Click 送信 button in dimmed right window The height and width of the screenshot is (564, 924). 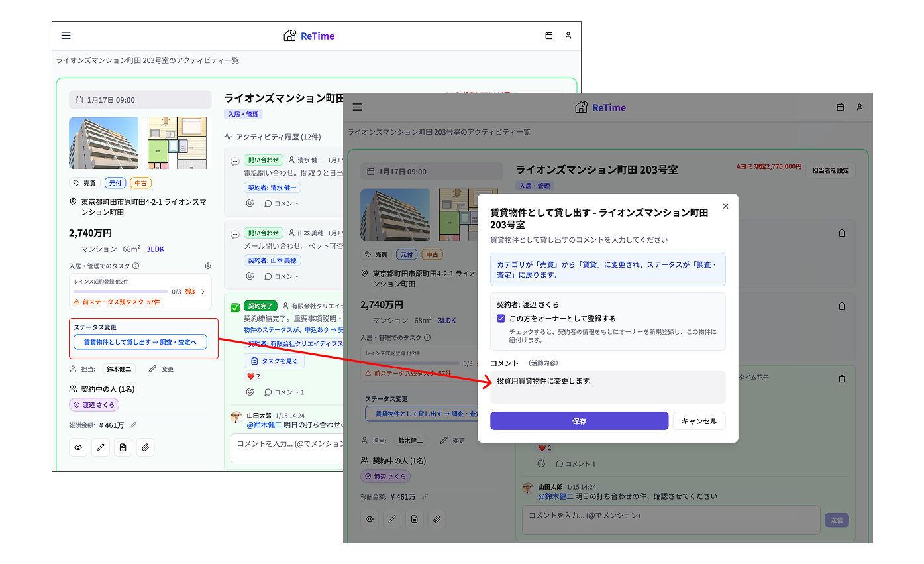837,520
